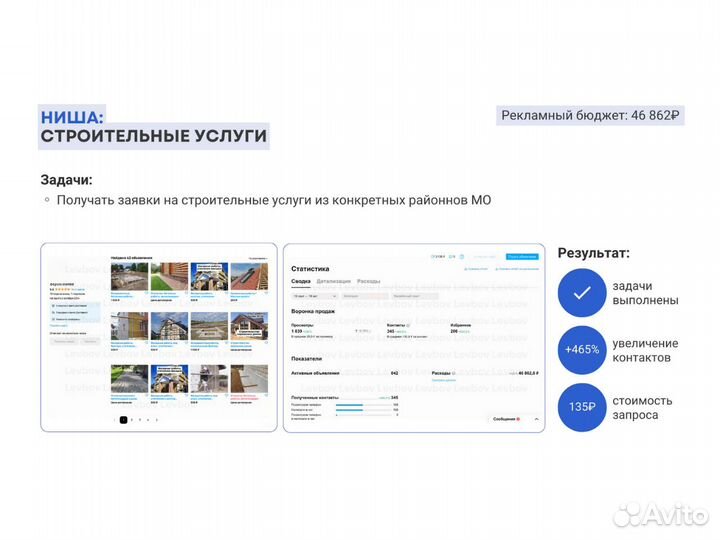Click the Статистика heading

click(x=310, y=269)
